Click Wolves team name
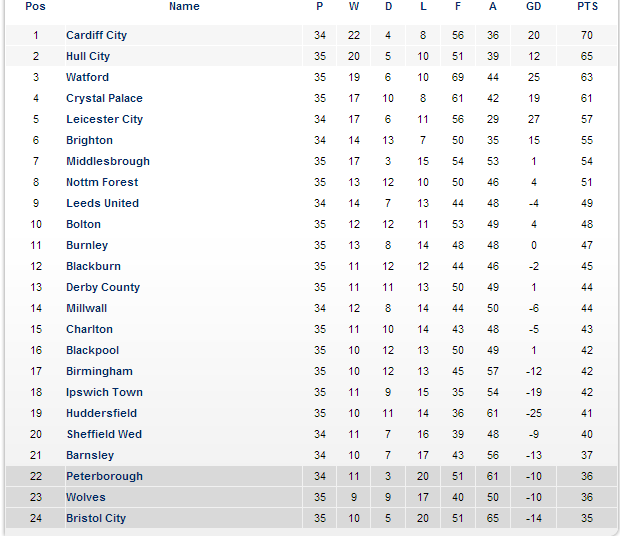The width and height of the screenshot is (620, 536). point(86,497)
